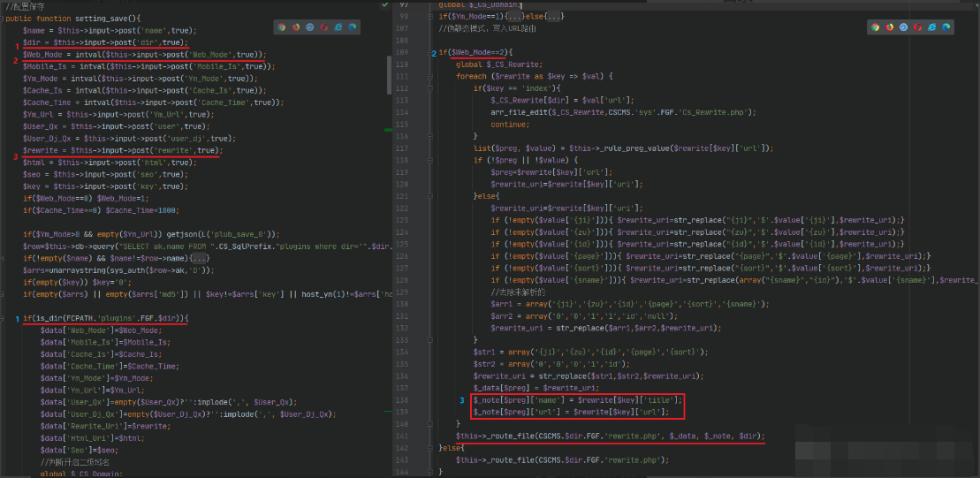Image resolution: width=980 pixels, height=478 pixels.
Task: Click the green inspection checkmark in left pane
Action: coord(384,5)
